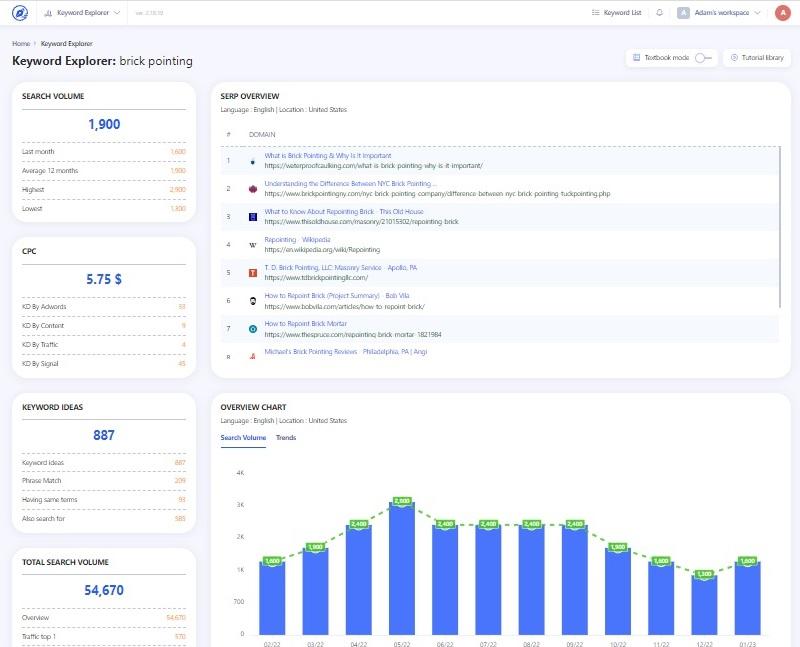This screenshot has height=647, width=800.
Task: Click the This Old House favicon
Action: (x=253, y=216)
